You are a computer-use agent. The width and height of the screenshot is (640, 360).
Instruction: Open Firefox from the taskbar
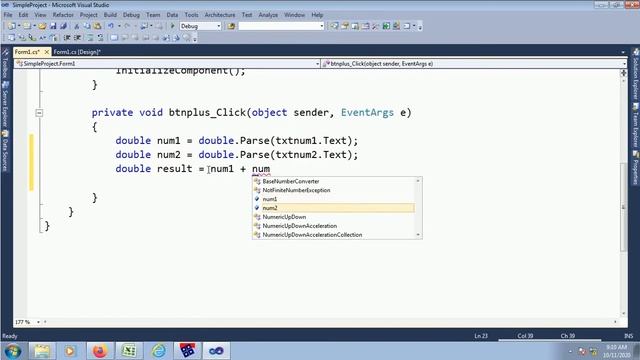[x=100, y=351]
